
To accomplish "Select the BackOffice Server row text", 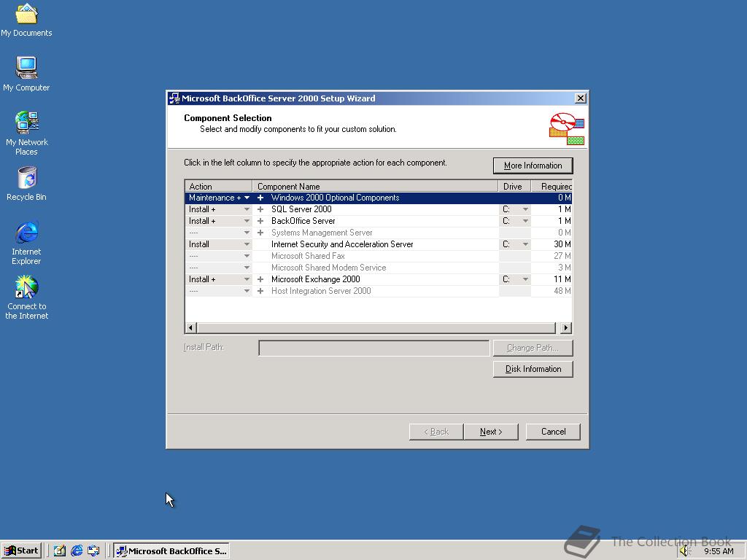I will coord(303,221).
